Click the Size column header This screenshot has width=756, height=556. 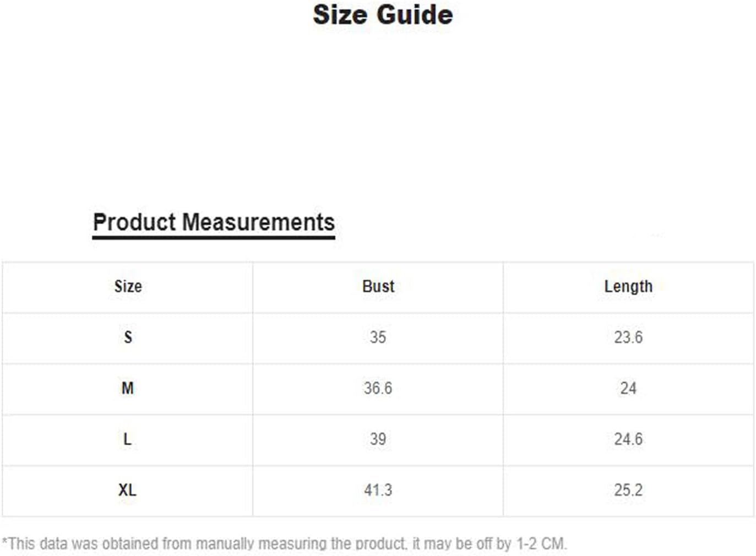tap(128, 286)
